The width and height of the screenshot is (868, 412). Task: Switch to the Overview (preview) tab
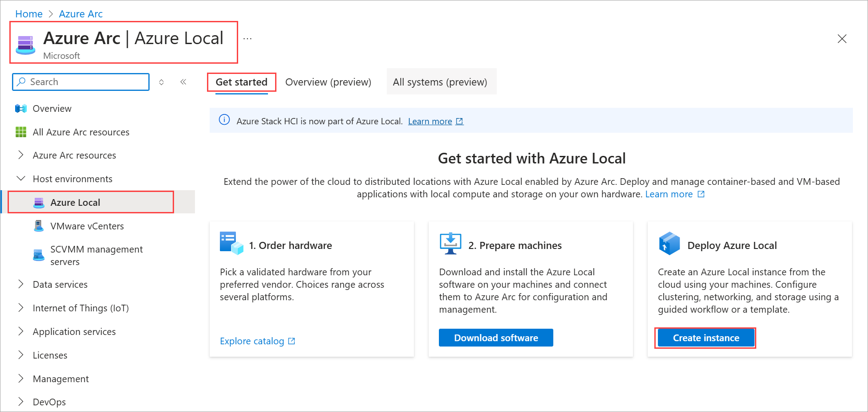[328, 82]
